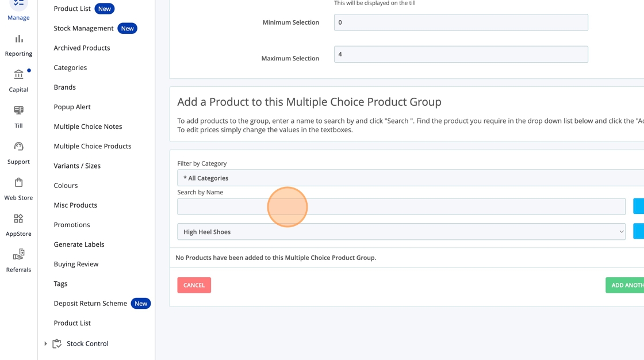The image size is (644, 360).
Task: Open the Till register icon
Action: point(18,110)
